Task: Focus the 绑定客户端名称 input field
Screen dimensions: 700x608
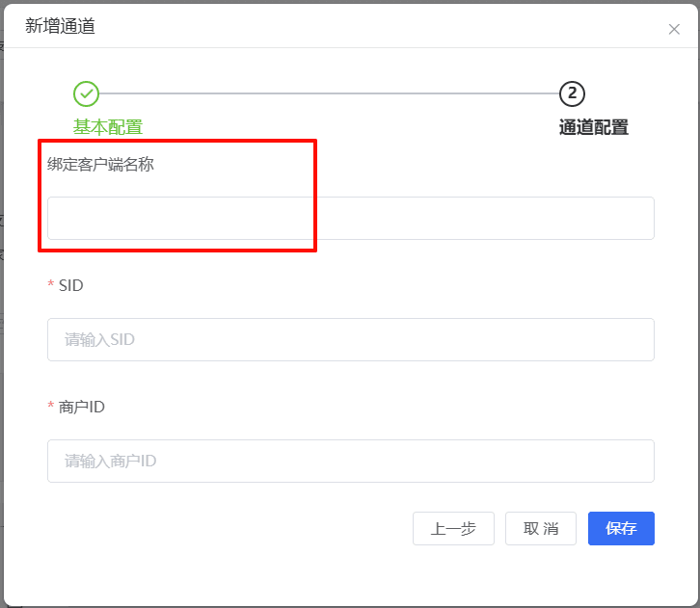Action: [351, 218]
